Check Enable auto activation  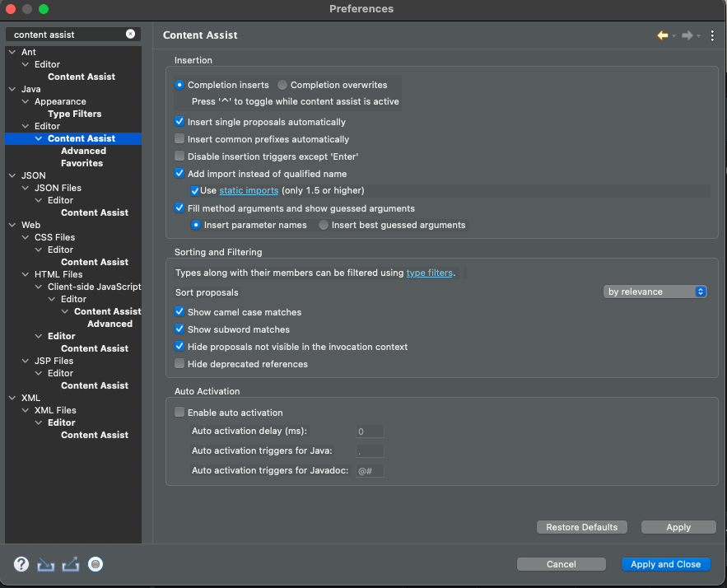(179, 412)
